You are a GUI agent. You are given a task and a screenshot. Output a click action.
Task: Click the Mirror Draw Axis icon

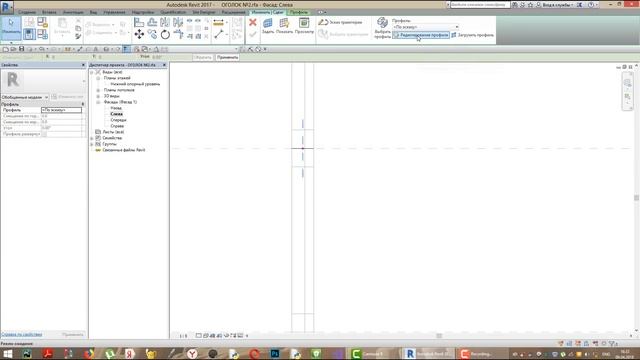coord(178,22)
